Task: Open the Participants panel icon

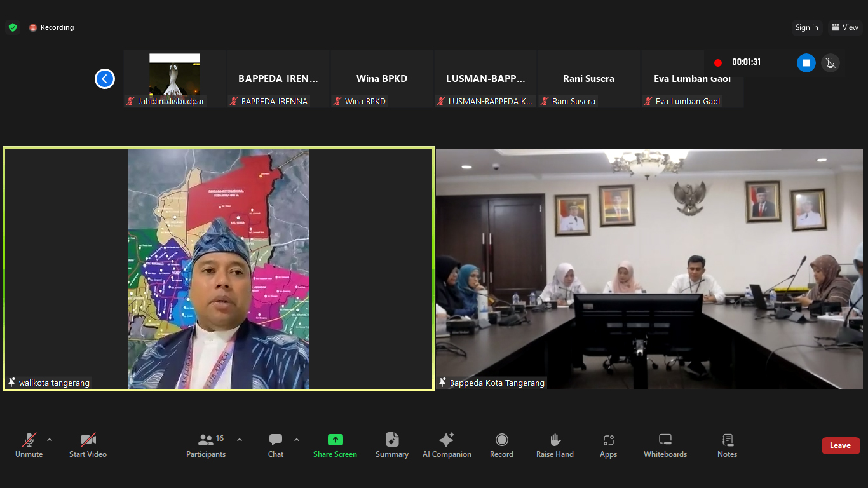Action: 206,440
